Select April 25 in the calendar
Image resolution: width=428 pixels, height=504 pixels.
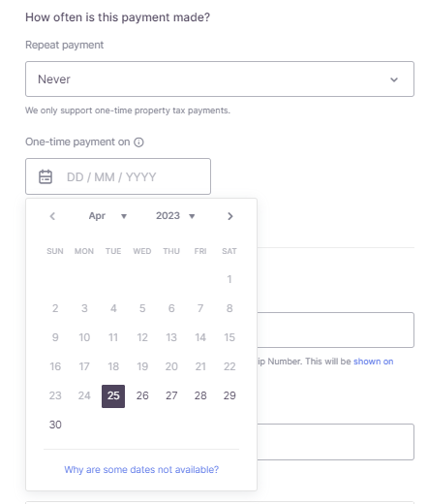coord(113,396)
